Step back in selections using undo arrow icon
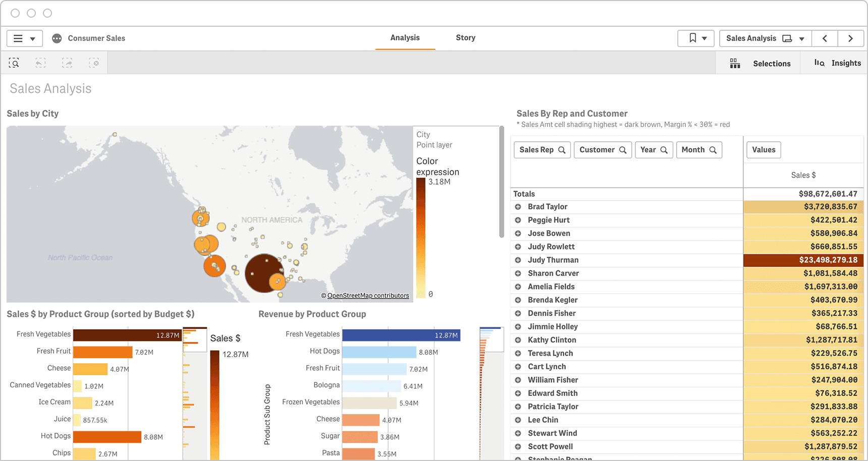868x461 pixels. tap(40, 63)
